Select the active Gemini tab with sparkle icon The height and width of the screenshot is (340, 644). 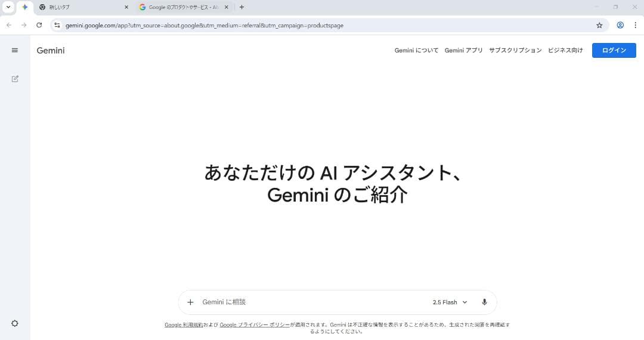point(24,7)
